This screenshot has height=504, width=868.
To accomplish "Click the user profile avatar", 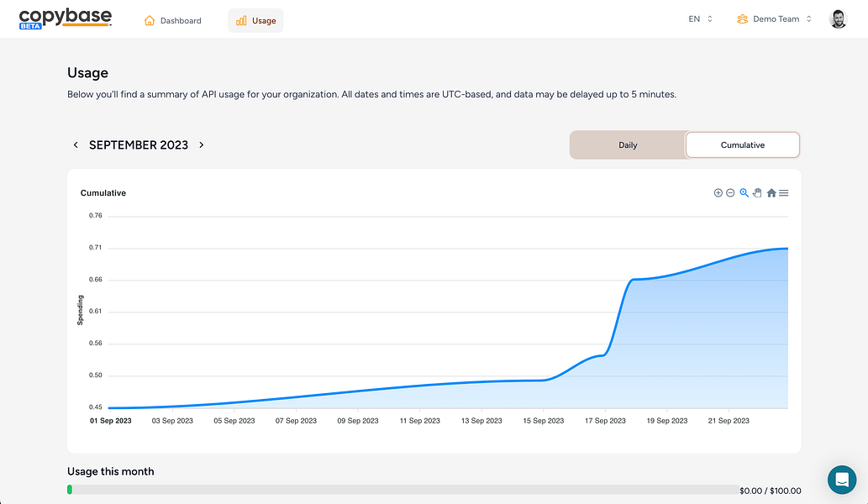I will 839,19.
